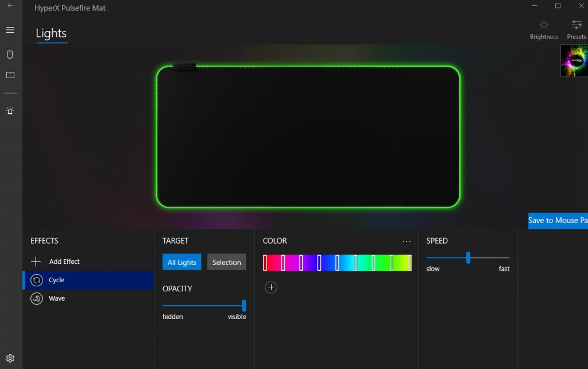Screen dimensions: 588x369
Task: Select the mouse pad device icon in sidebar
Action: 10,75
